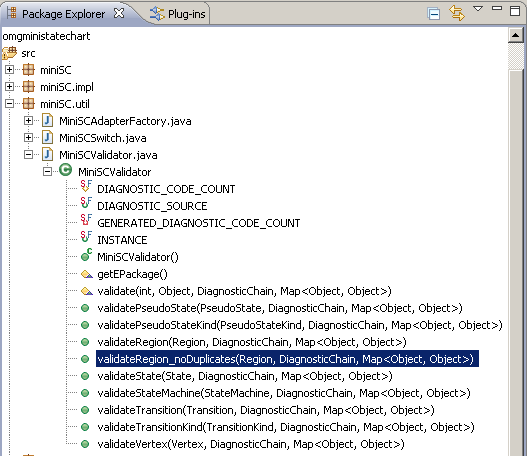Click the MiniSCSwitch.java file icon
Screen dimensions: 527x456
[x=47, y=137]
